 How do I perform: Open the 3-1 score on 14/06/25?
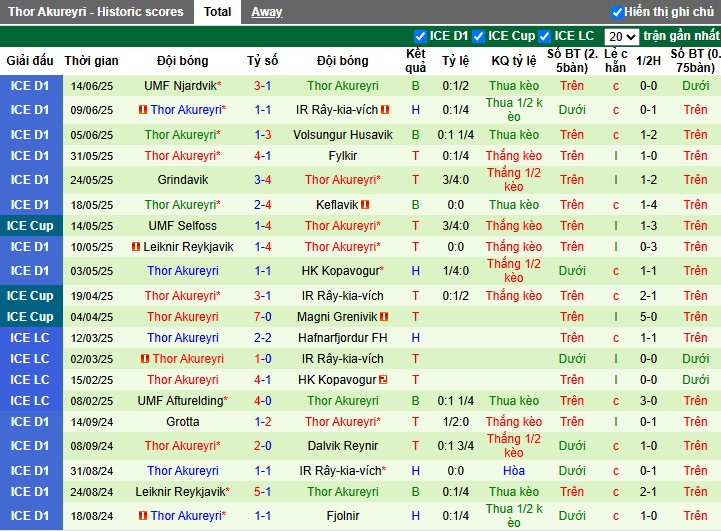[263, 86]
